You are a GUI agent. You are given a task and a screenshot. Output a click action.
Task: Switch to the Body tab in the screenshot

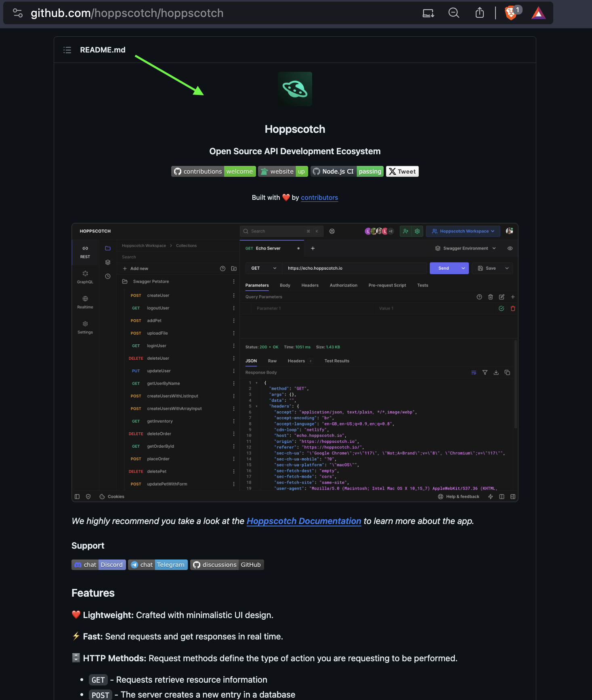point(285,285)
